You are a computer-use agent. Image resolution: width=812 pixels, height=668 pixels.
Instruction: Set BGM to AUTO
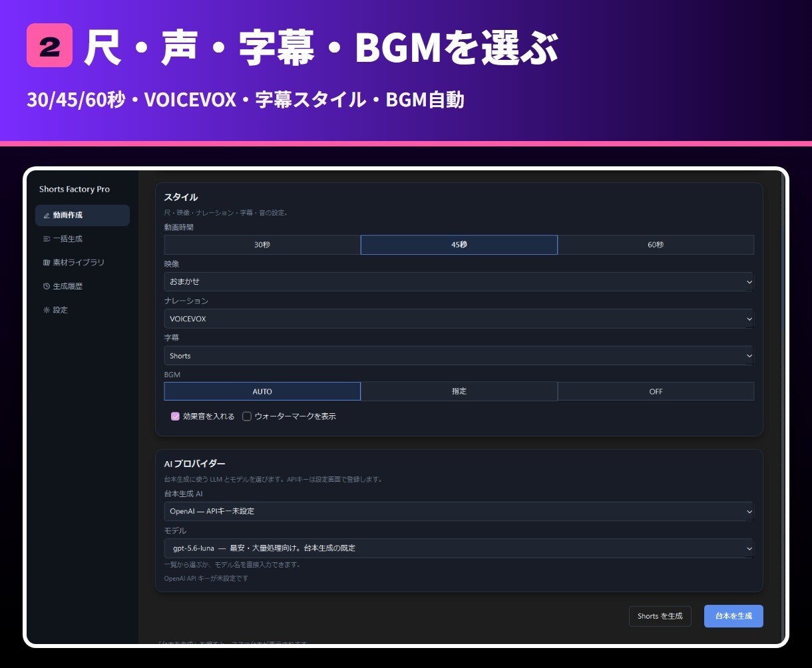click(262, 391)
